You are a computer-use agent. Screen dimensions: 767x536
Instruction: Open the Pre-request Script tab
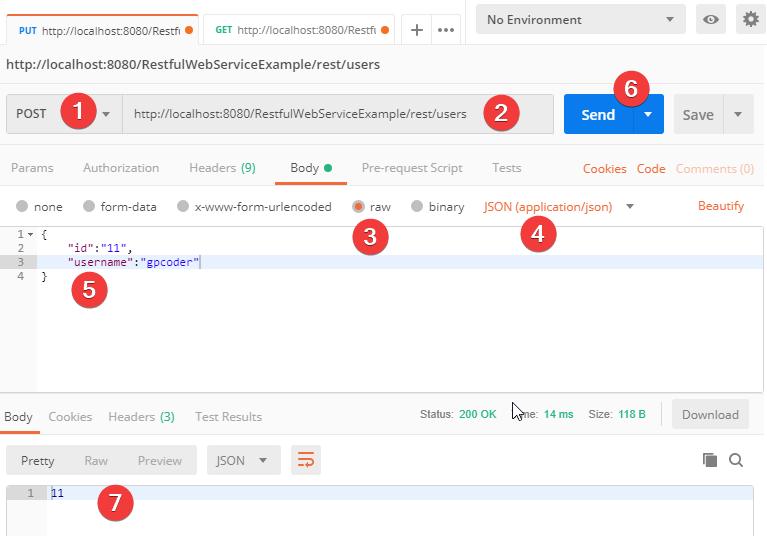tap(412, 168)
